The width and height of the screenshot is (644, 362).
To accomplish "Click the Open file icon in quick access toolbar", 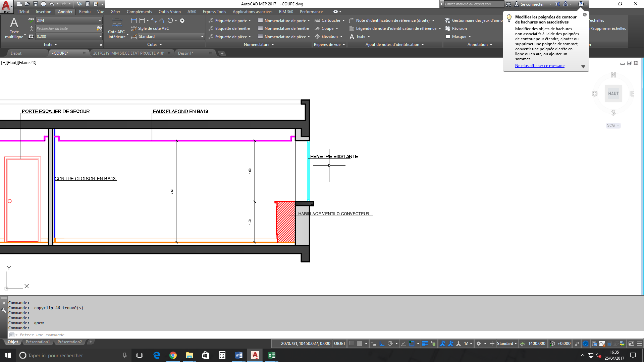I will 28,4.
